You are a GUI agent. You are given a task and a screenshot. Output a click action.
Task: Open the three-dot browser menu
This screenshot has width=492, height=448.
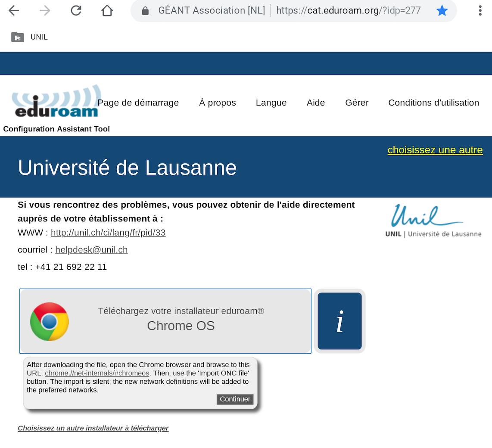pyautogui.click(x=480, y=11)
